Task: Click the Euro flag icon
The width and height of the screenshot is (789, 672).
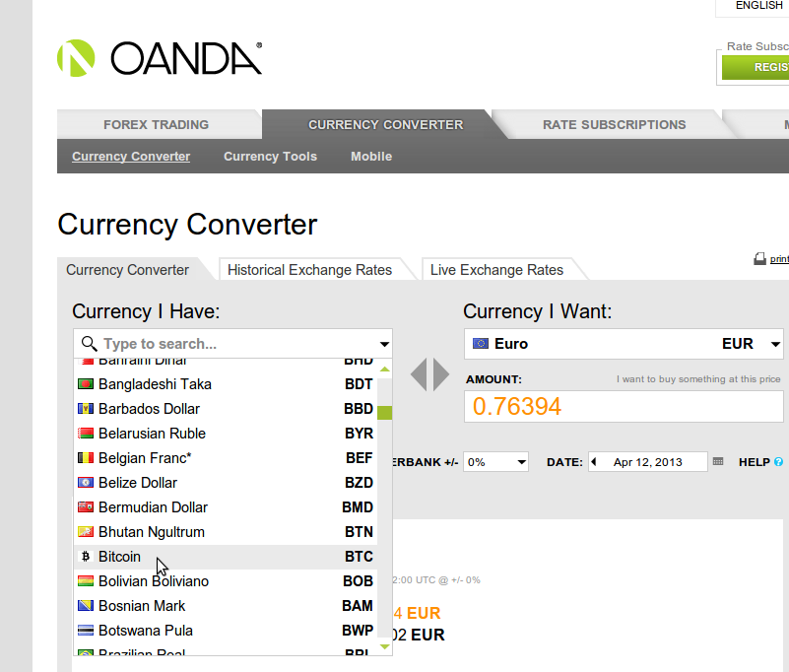Action: (x=481, y=344)
